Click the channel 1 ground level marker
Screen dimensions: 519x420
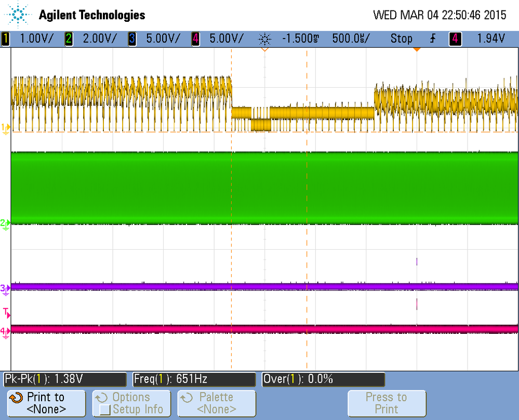pos(6,129)
